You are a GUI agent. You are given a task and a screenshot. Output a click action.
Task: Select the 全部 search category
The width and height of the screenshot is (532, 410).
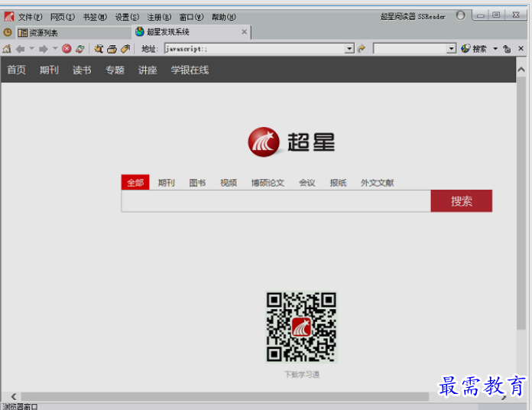135,183
